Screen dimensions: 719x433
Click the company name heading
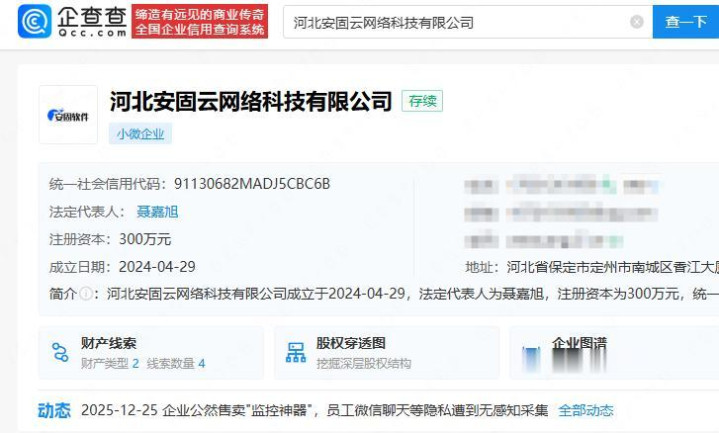pos(251,101)
